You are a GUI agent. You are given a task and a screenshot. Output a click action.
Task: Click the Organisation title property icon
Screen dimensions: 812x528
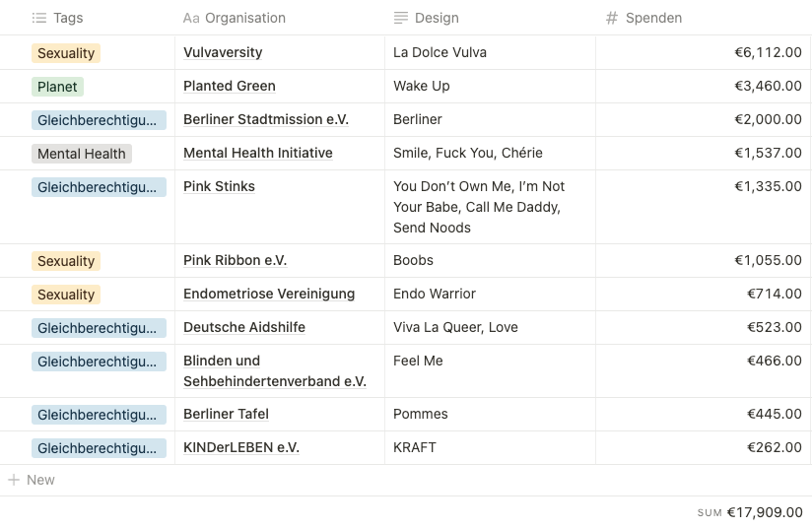190,18
